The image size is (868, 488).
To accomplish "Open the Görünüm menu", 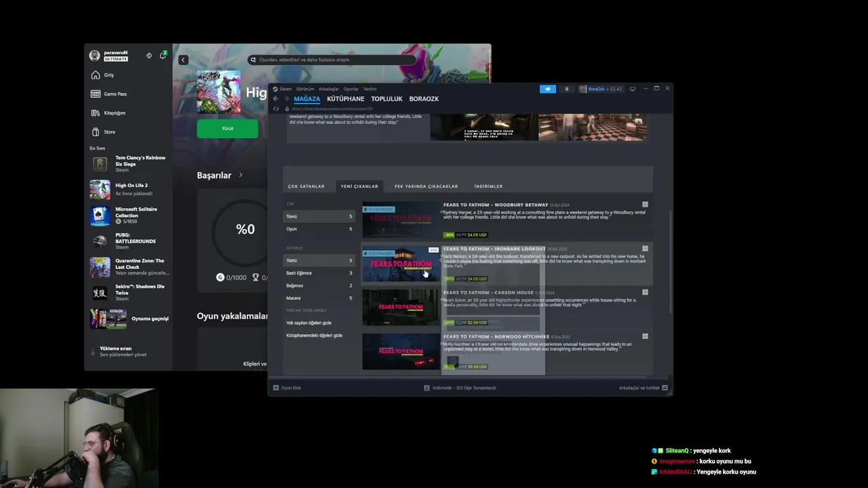I will (x=305, y=89).
